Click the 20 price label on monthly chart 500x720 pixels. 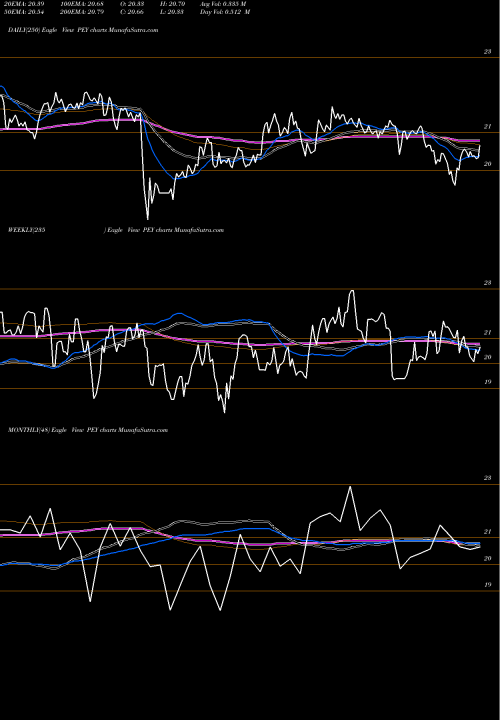[487, 558]
